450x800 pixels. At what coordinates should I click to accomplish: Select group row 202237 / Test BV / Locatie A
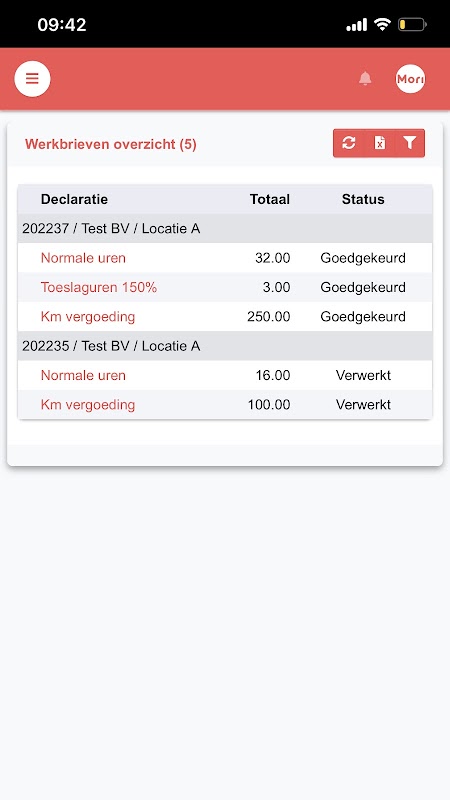click(x=225, y=229)
